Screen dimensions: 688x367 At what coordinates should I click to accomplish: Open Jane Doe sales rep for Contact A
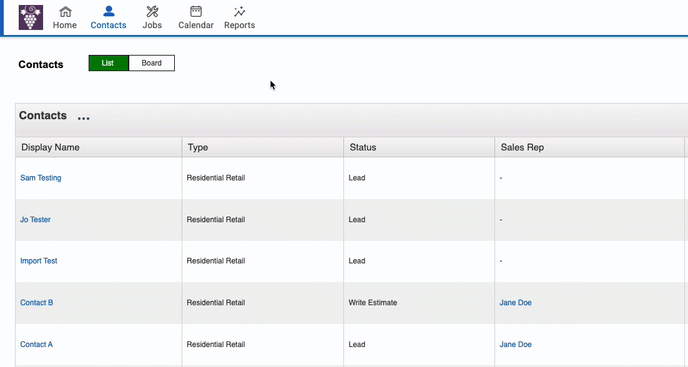coord(516,344)
